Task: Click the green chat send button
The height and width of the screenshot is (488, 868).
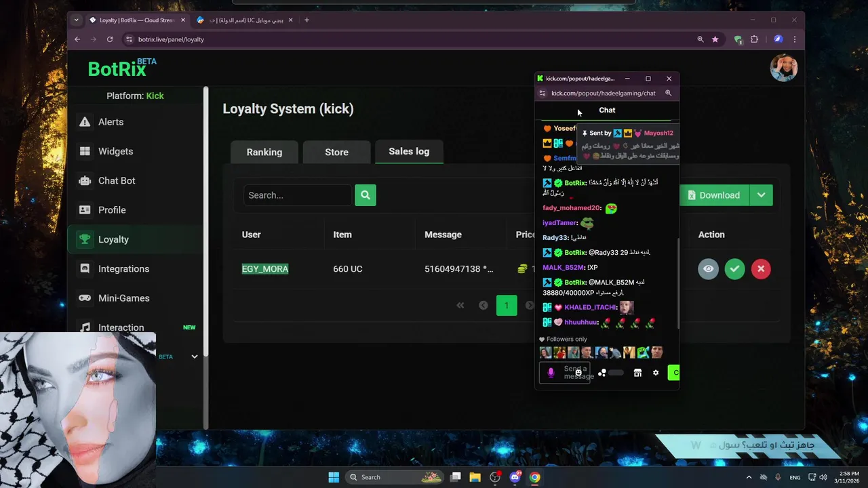Action: 673,373
